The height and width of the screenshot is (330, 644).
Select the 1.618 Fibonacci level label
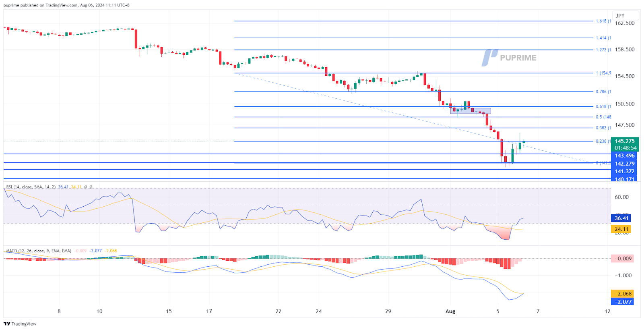tap(603, 21)
